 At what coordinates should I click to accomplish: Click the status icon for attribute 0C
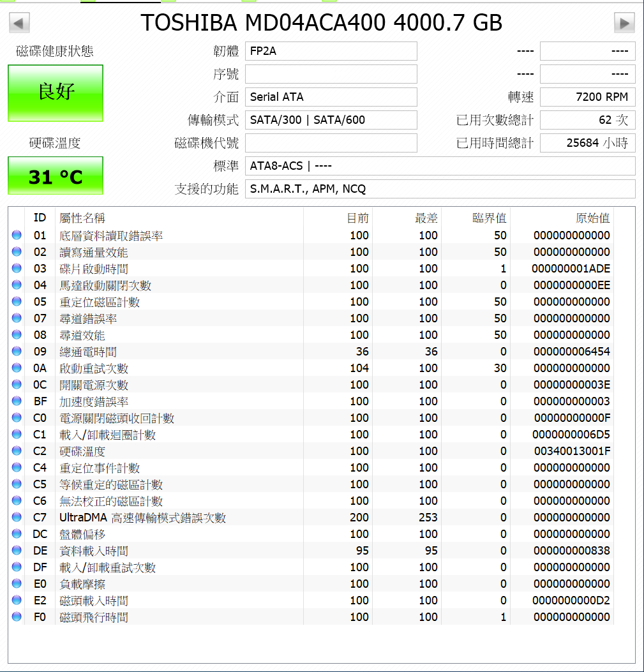(x=17, y=384)
